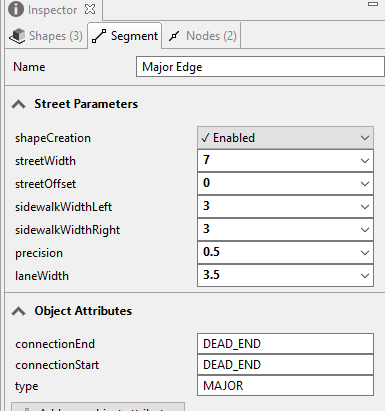
Task: Click the Inspector info icon
Action: (x=16, y=9)
